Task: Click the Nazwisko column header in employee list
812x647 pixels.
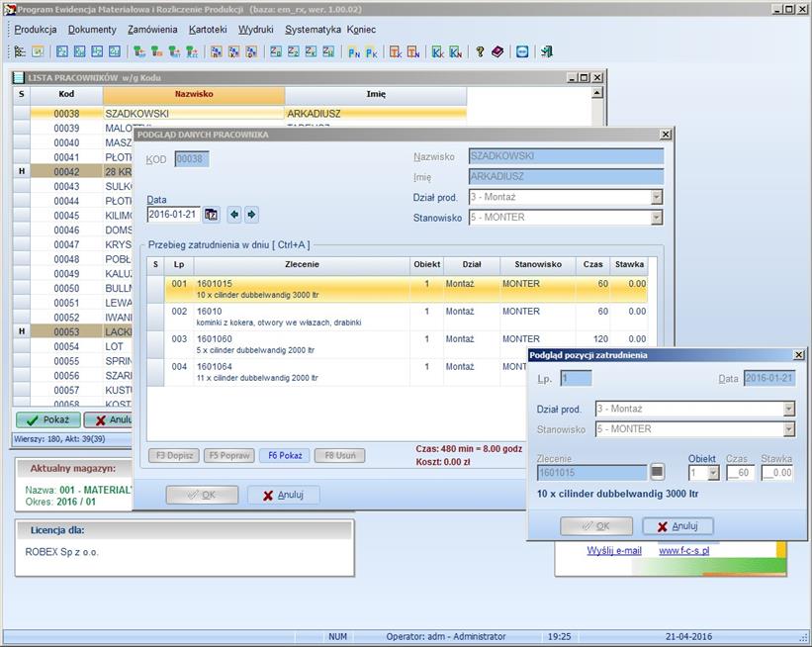Action: click(x=194, y=95)
